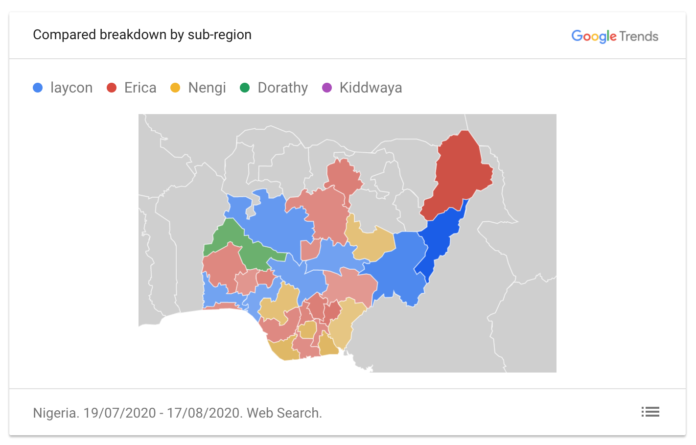Click the word "Trends" in the logo

(x=637, y=36)
